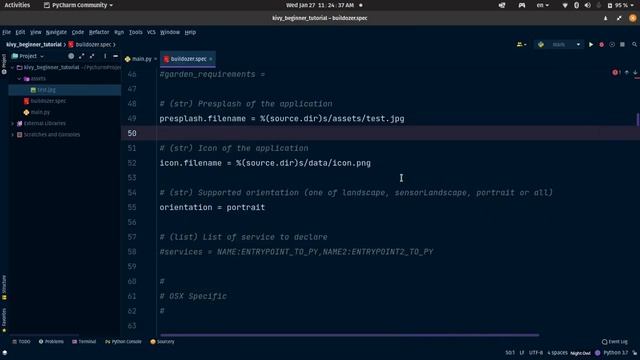Image resolution: width=640 pixels, height=360 pixels.
Task: Click kivy_beginner_tutorial breadcrumb
Action: point(34,44)
